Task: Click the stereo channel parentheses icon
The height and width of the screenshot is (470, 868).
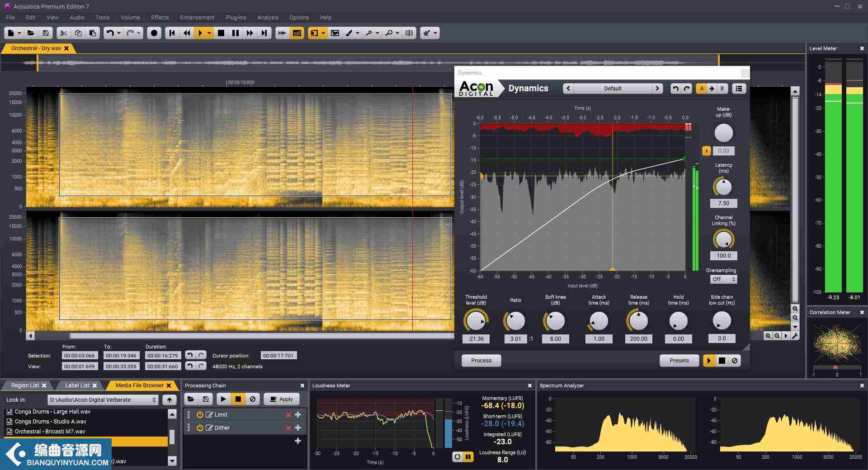Action: tap(409, 33)
